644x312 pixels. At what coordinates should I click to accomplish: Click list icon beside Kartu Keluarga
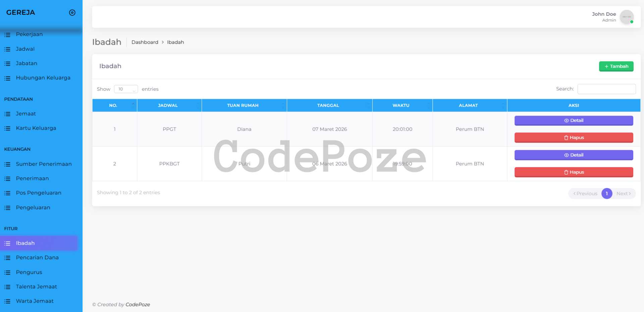click(7, 128)
